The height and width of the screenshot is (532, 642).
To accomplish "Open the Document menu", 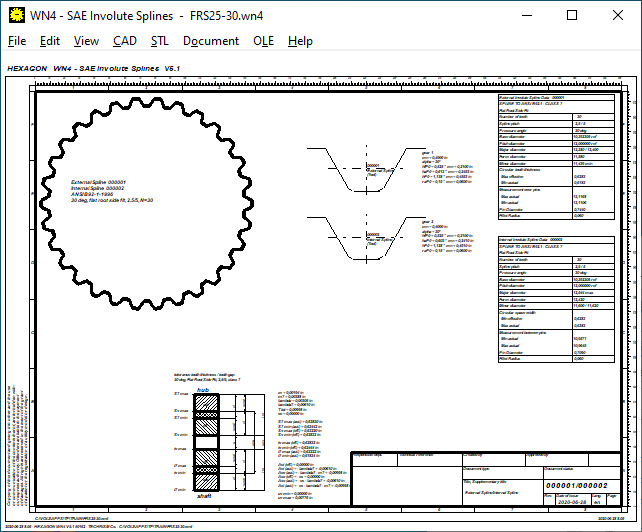I will pos(211,41).
